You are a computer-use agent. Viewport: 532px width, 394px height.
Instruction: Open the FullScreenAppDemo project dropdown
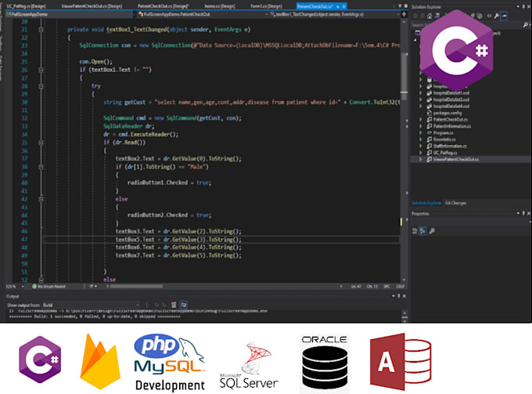click(x=70, y=14)
